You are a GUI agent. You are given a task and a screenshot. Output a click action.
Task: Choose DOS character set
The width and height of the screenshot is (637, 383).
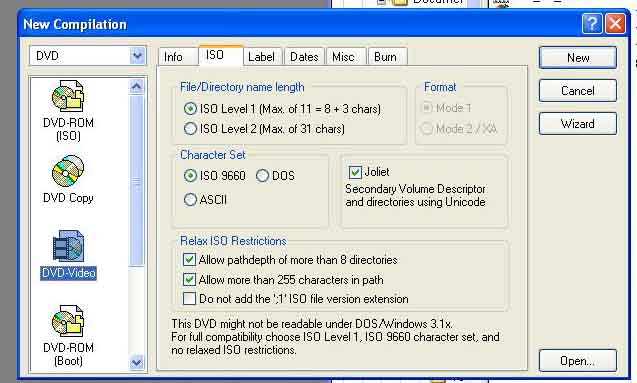(262, 175)
